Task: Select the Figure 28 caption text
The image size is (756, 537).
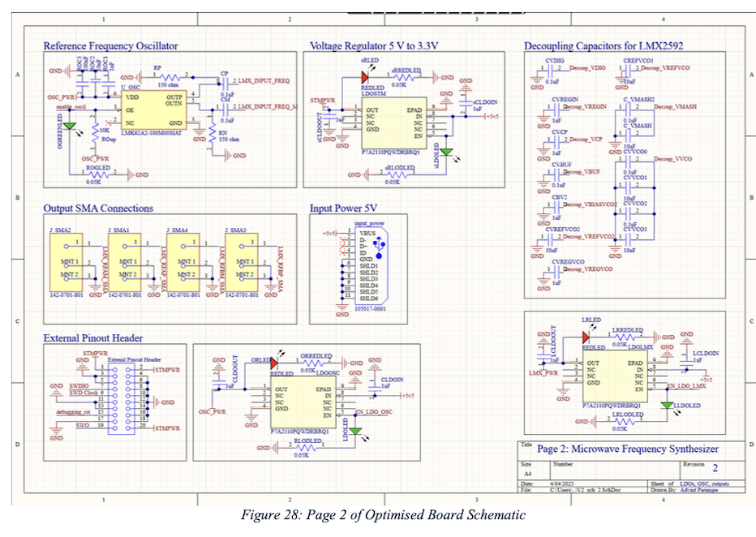Action: (378, 515)
